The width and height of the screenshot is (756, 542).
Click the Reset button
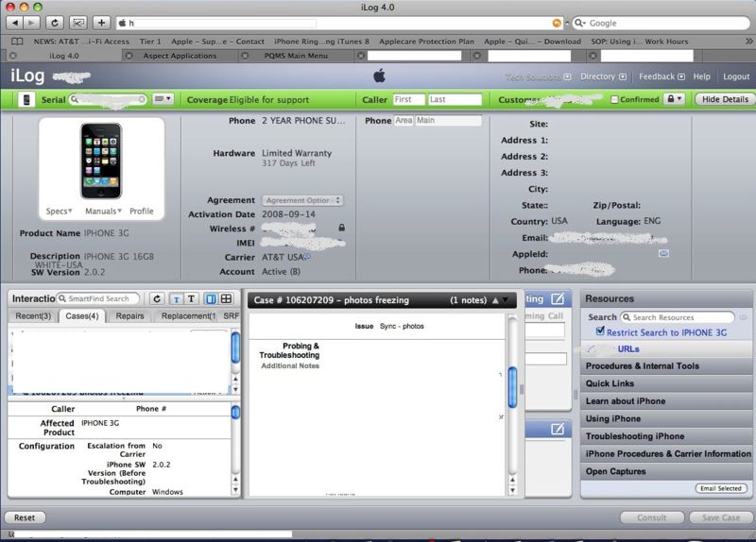(25, 517)
